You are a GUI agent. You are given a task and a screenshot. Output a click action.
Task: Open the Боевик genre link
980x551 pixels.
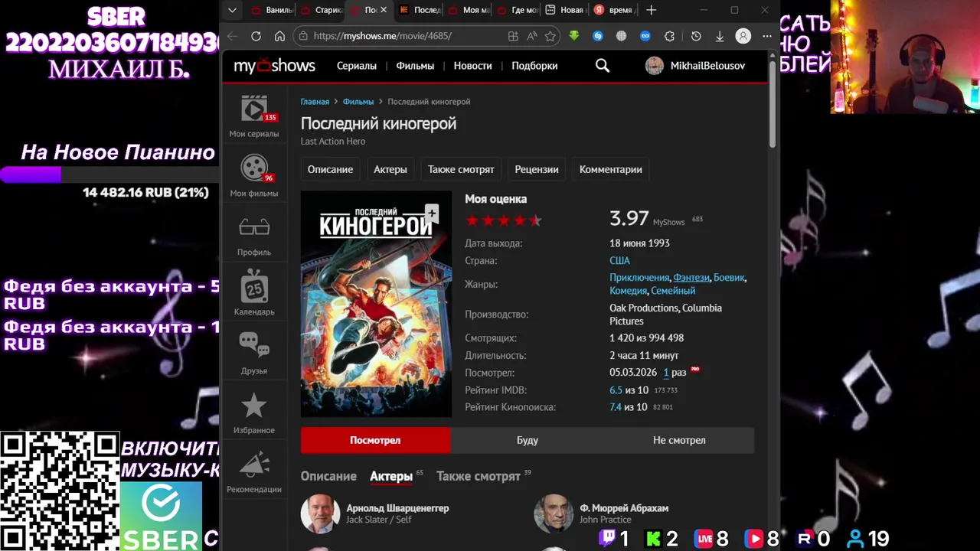729,278
